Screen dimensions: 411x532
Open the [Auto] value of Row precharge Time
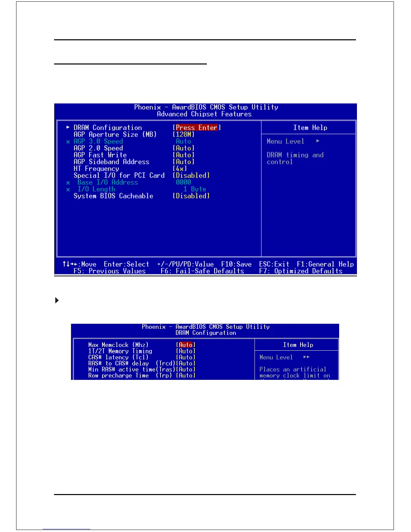186,375
